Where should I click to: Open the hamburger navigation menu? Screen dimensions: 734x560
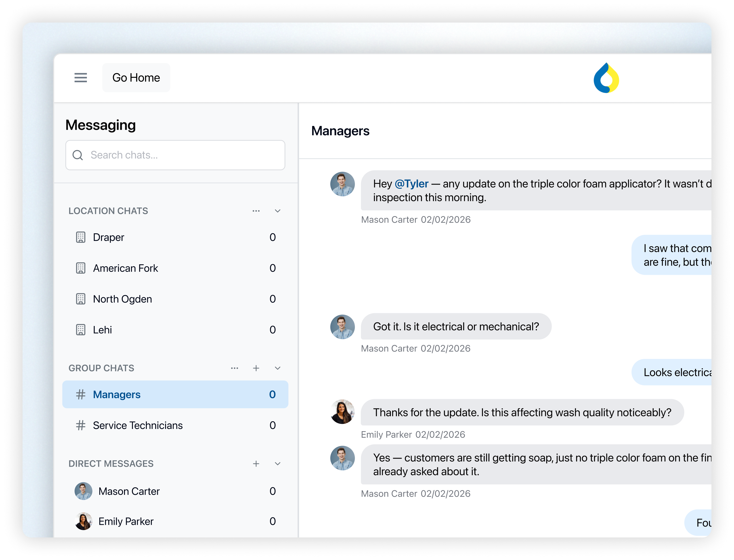coord(80,77)
